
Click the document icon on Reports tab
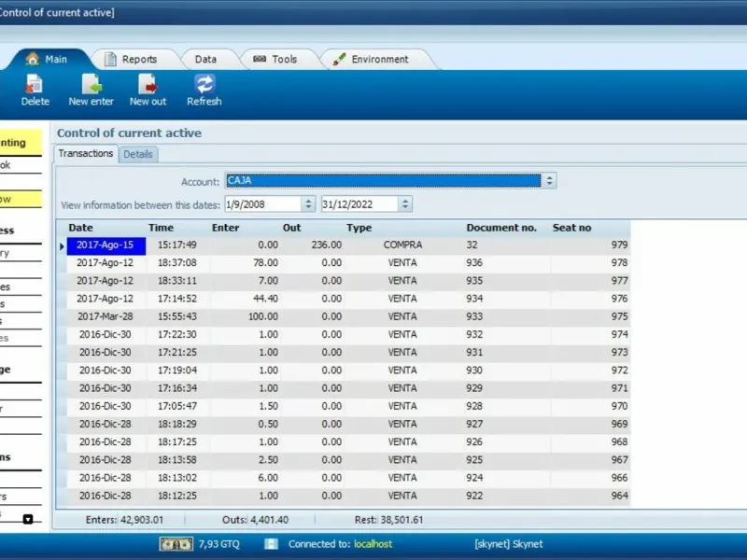[x=110, y=59]
